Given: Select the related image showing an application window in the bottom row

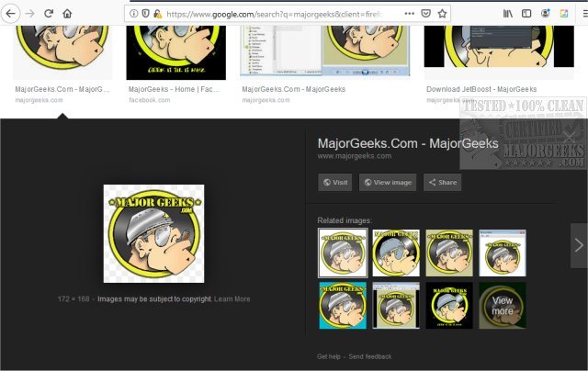Looking at the screenshot, I should (x=396, y=306).
